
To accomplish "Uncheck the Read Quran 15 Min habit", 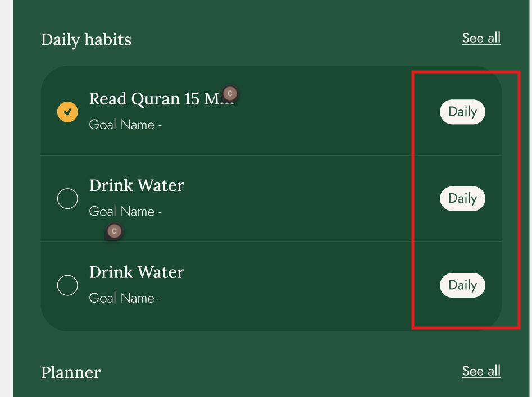I will coord(67,112).
